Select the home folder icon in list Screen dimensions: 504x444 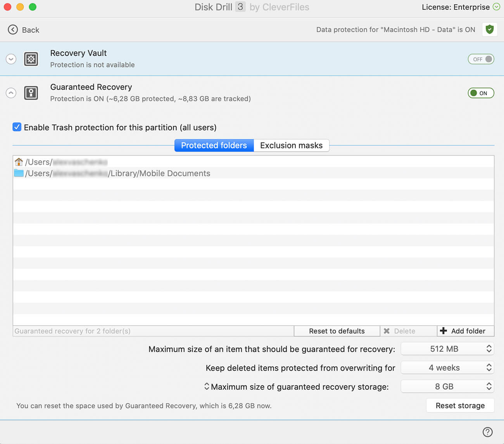click(x=19, y=162)
